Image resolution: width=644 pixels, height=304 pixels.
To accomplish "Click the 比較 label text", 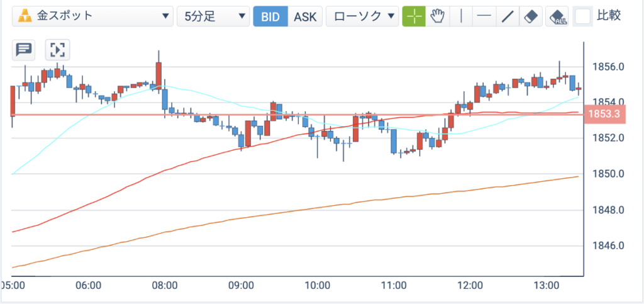I will pos(609,16).
